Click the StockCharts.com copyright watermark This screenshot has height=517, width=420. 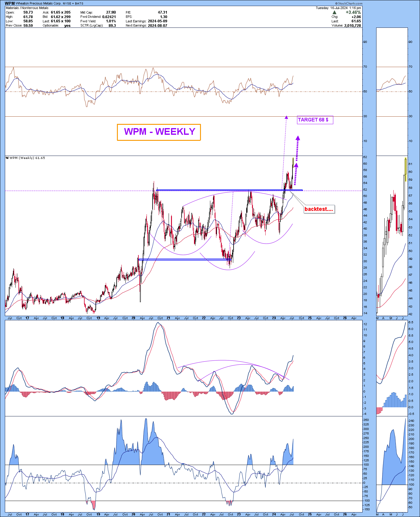click(x=348, y=3)
